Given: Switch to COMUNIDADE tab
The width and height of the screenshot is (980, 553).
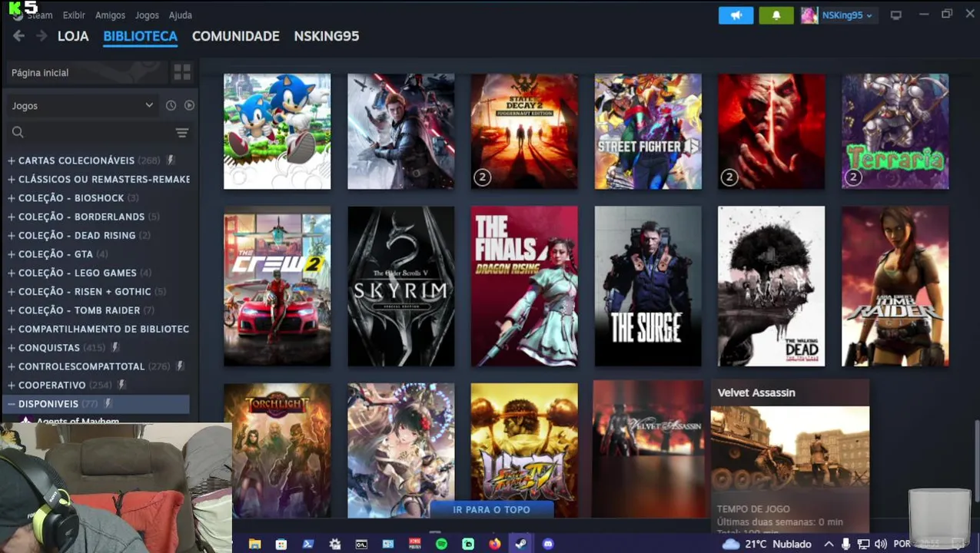Looking at the screenshot, I should (x=235, y=36).
